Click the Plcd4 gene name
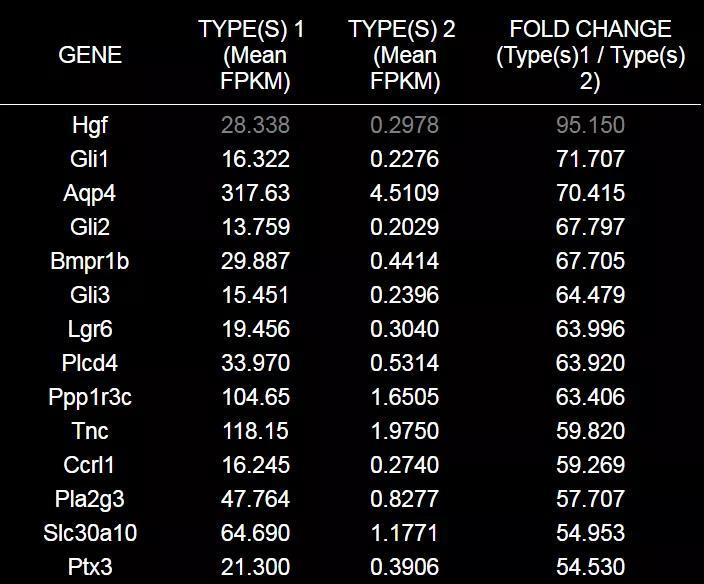704x584 pixels. (90, 363)
